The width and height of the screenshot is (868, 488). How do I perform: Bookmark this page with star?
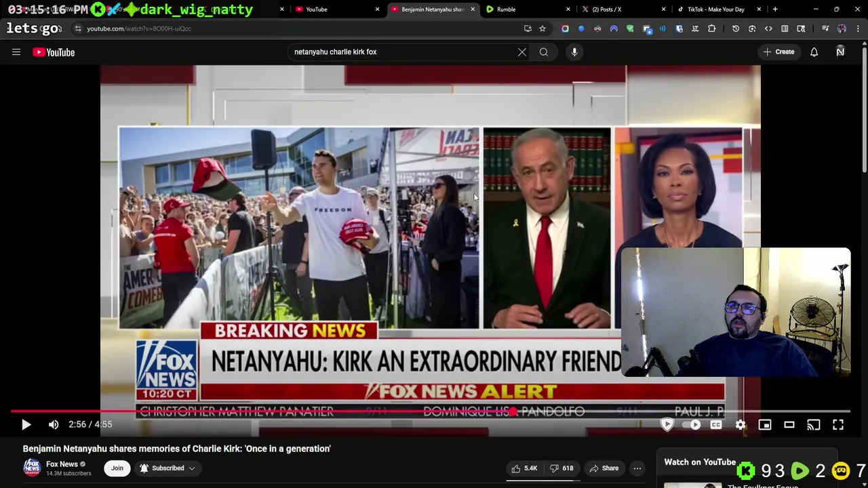(542, 28)
